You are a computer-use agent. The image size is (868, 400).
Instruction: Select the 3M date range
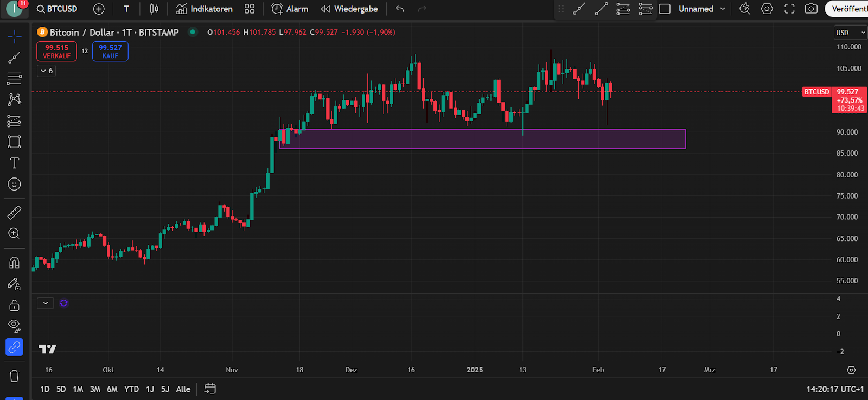[x=95, y=389]
